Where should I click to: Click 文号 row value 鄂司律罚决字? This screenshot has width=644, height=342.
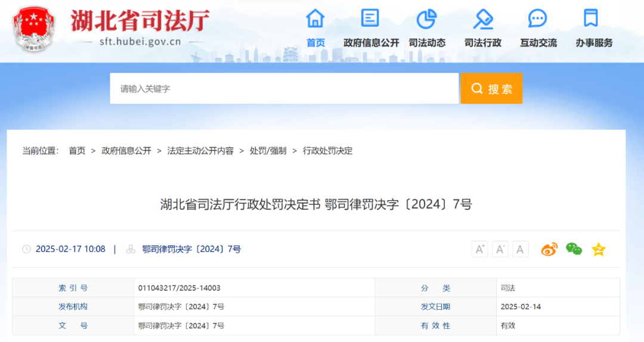click(x=181, y=325)
